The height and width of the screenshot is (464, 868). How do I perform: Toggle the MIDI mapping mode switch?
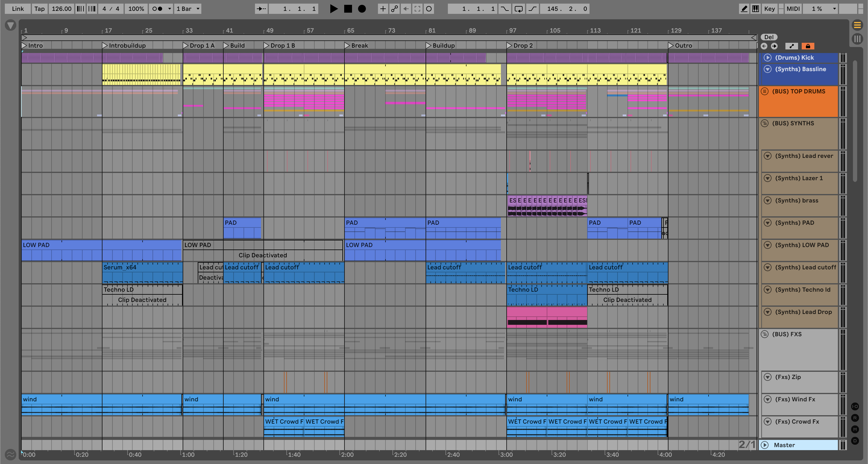click(x=793, y=9)
